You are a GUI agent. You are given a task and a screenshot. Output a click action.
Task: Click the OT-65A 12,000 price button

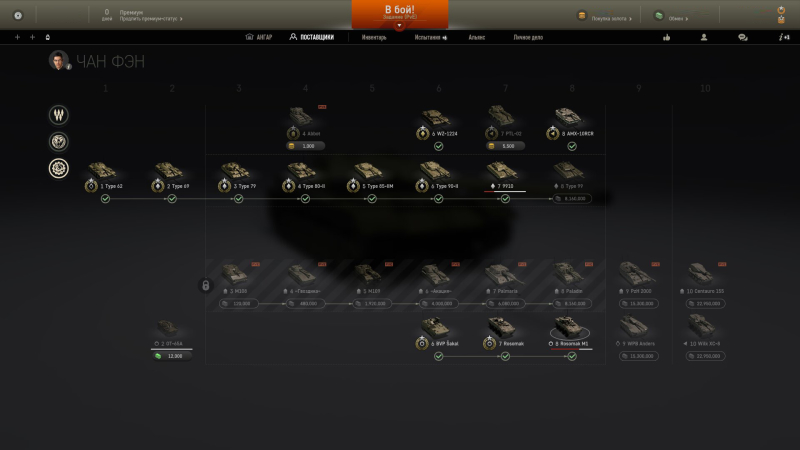[x=172, y=356]
